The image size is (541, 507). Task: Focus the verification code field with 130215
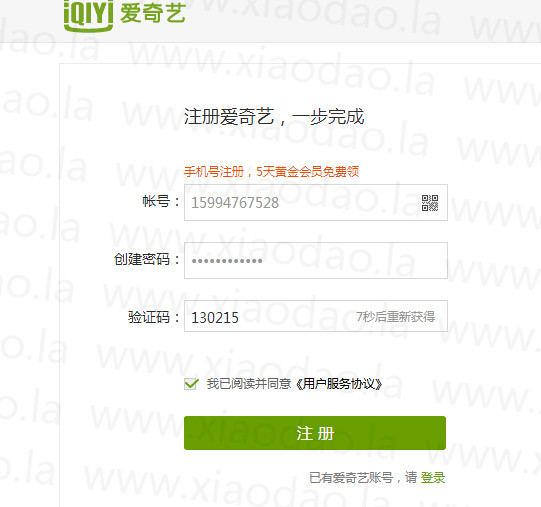point(316,316)
